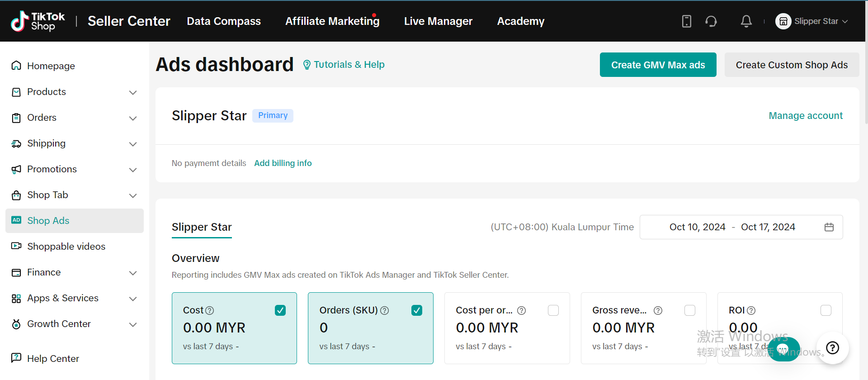The height and width of the screenshot is (380, 868).
Task: Click the Add billing info link
Action: (283, 163)
